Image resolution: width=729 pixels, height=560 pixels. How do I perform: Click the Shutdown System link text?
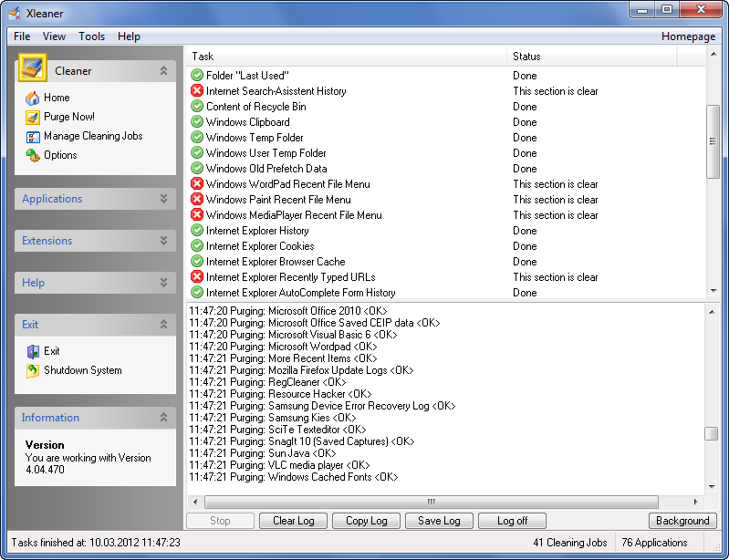click(83, 370)
